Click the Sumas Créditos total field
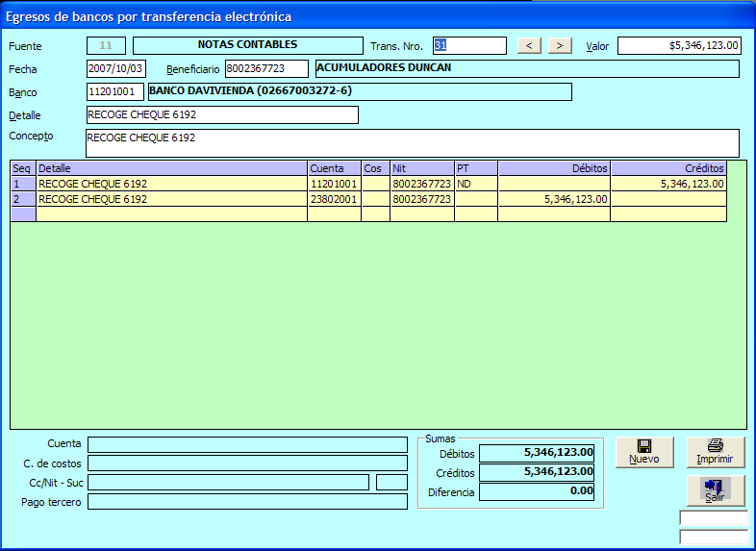The width and height of the screenshot is (756, 551). click(x=537, y=472)
